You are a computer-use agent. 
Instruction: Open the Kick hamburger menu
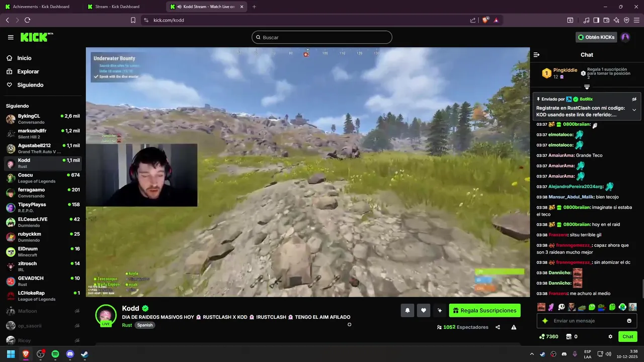point(11,37)
